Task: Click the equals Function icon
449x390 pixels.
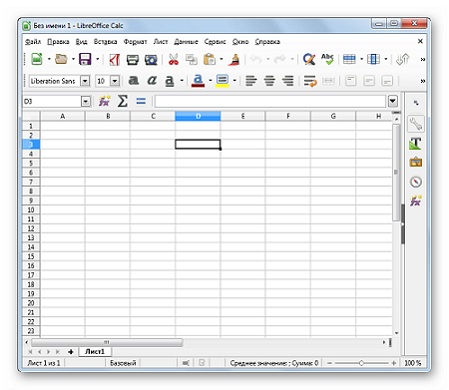Action: 141,101
